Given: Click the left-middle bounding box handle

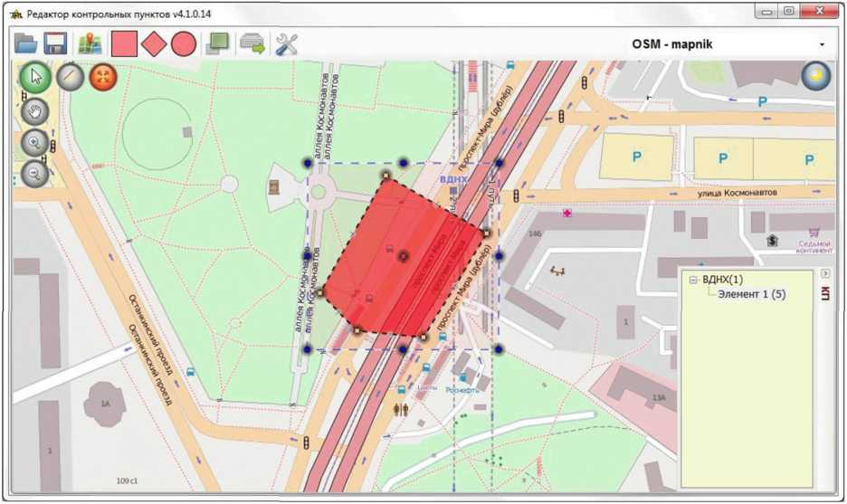Looking at the screenshot, I should click(308, 256).
